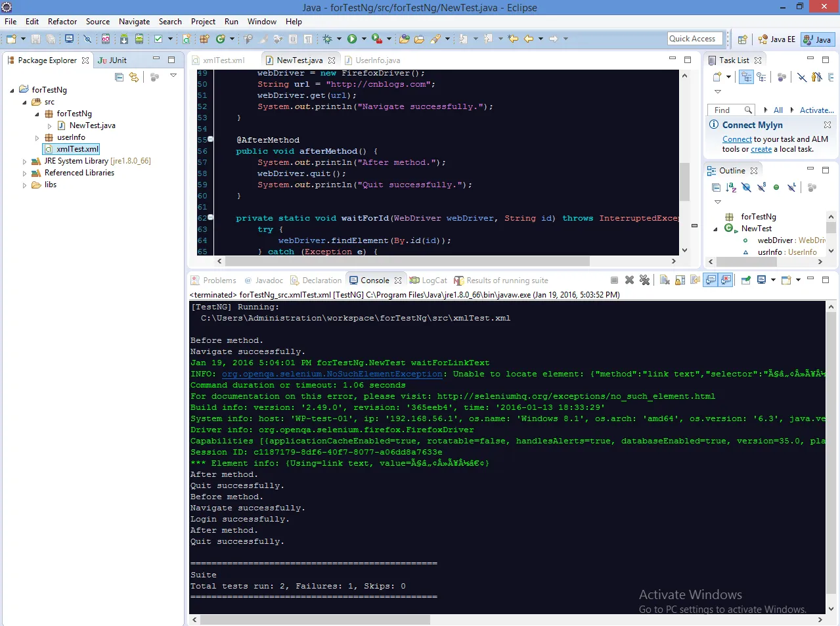The height and width of the screenshot is (626, 840).
Task: Click the Debug bug icon
Action: (x=327, y=39)
